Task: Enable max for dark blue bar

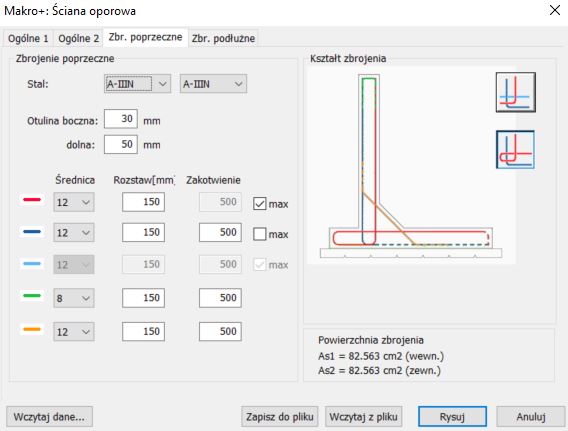Action: 259,234
